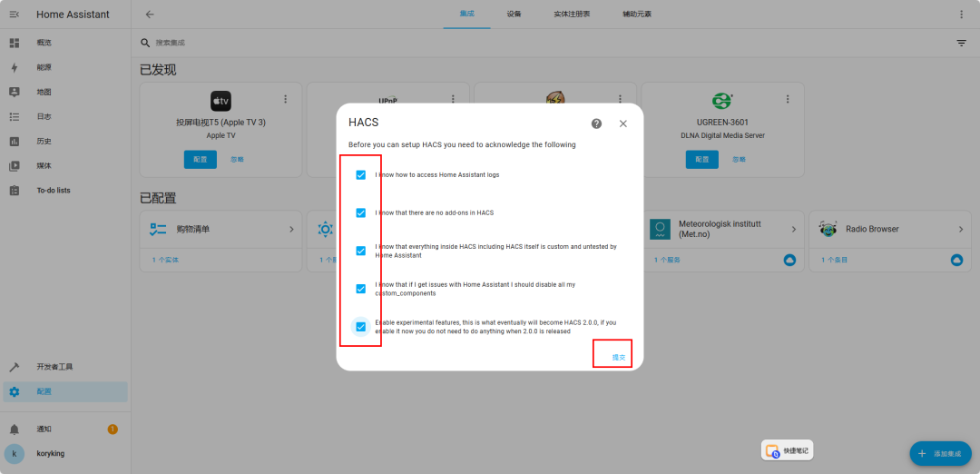Configure Apple TV with 配置 button
This screenshot has height=474, width=980.
200,160
